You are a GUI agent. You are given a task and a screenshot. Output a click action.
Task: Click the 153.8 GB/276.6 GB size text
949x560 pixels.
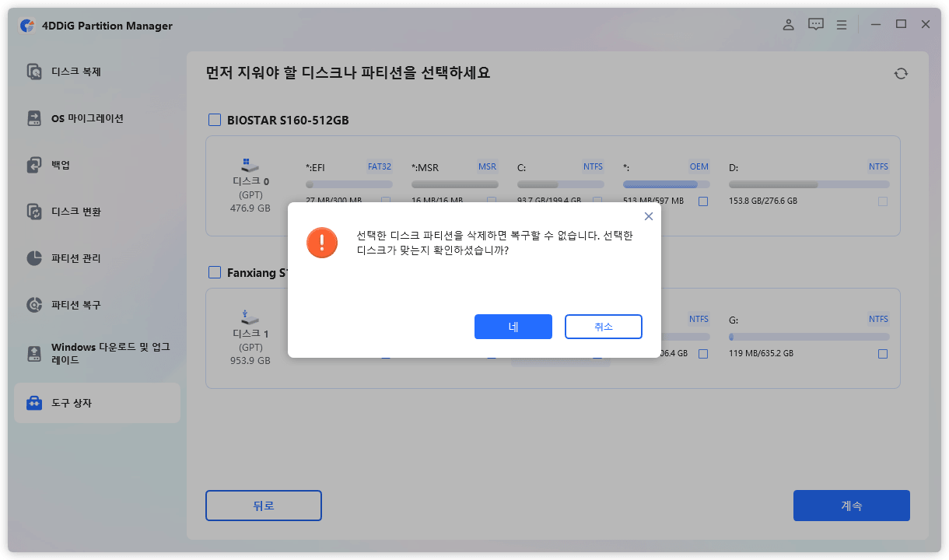pyautogui.click(x=763, y=201)
